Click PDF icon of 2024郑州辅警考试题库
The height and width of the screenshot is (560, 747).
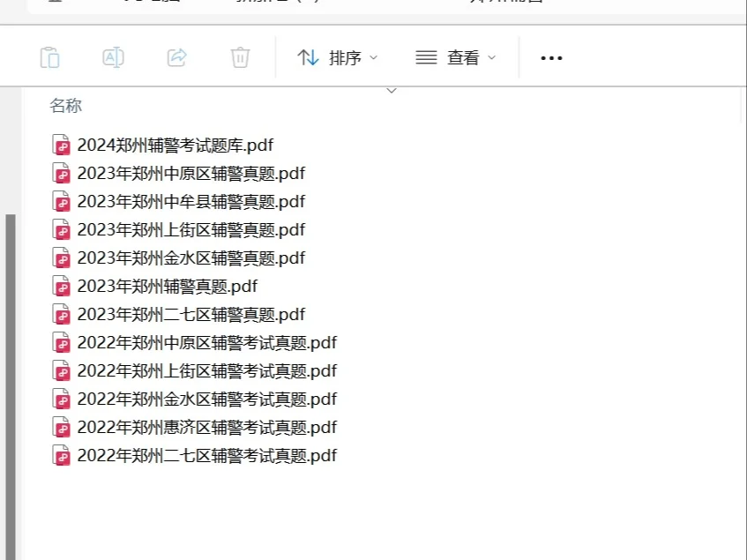click(x=62, y=145)
